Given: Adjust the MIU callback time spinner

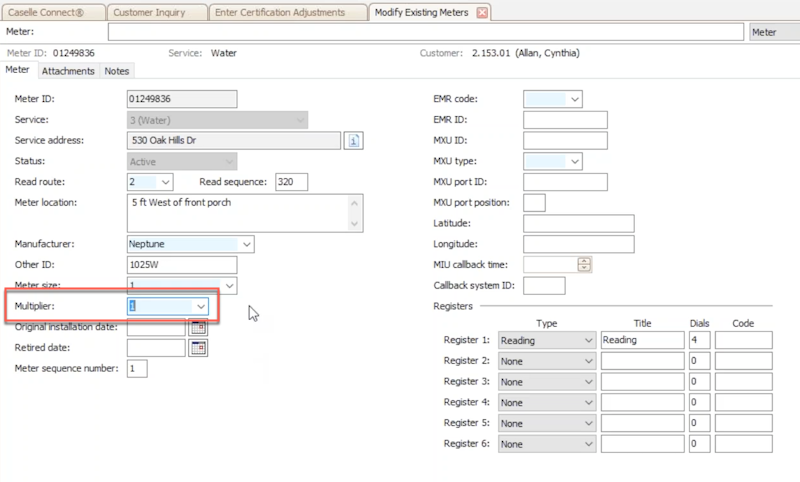Looking at the screenshot, I should coord(584,265).
